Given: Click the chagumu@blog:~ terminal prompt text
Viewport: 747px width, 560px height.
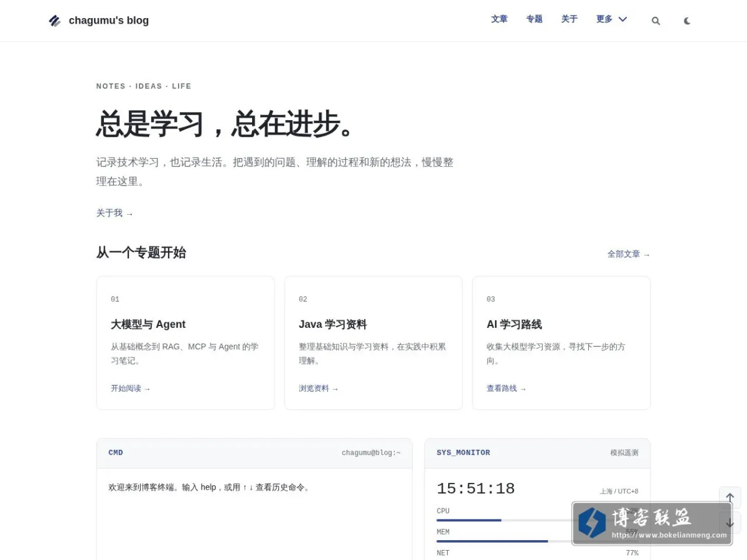Looking at the screenshot, I should coord(371,453).
